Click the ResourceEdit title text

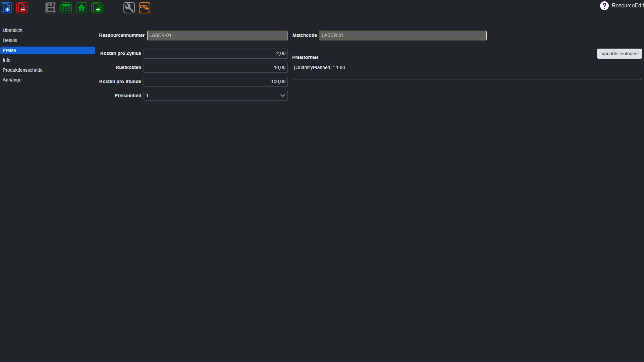[628, 6]
